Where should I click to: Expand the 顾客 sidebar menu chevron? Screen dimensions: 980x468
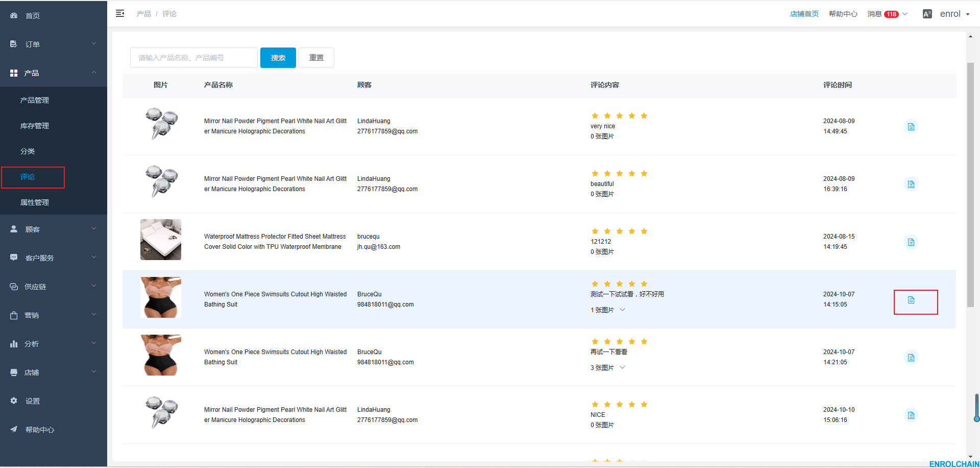tap(94, 229)
